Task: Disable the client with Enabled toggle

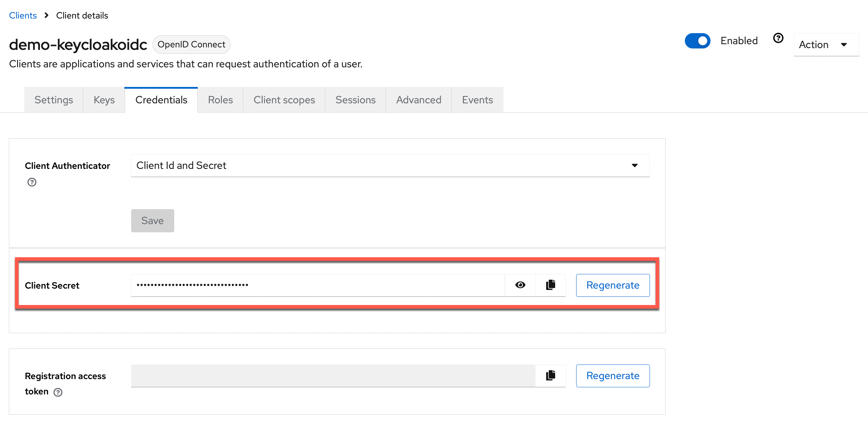Action: click(x=697, y=41)
